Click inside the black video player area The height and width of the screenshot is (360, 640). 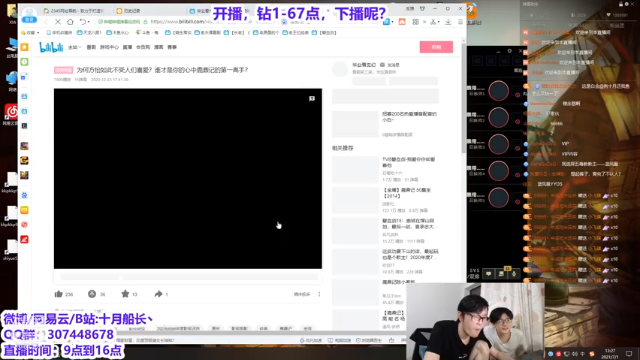click(188, 178)
